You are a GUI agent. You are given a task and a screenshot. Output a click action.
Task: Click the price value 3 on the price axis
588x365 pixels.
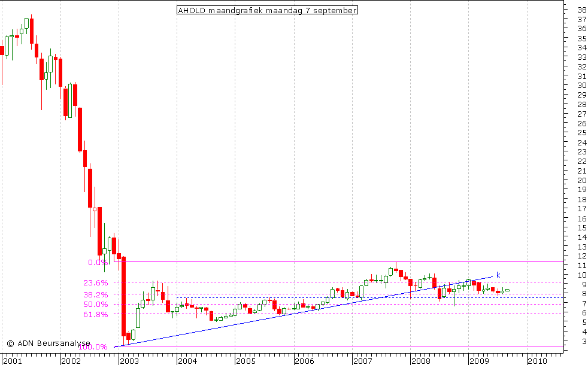click(584, 342)
